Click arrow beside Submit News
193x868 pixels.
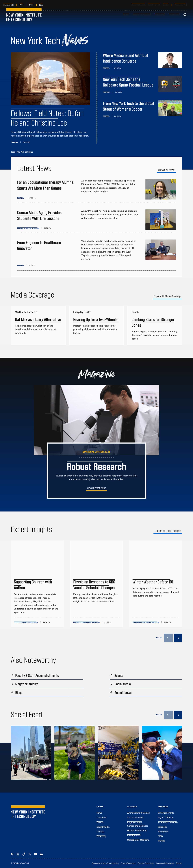pyautogui.click(x=111, y=692)
